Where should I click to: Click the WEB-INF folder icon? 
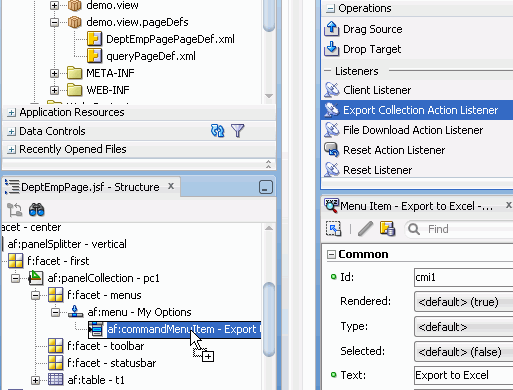pyautogui.click(x=74, y=90)
